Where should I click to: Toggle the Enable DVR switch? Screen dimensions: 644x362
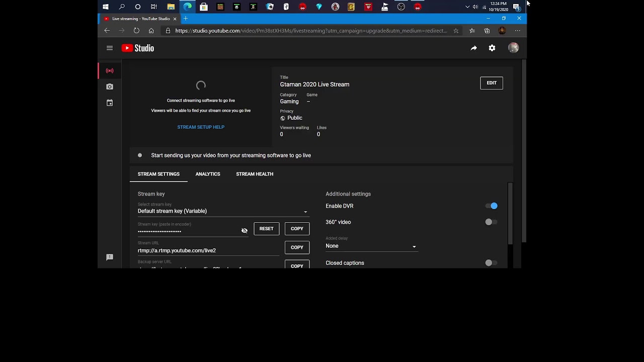492,206
